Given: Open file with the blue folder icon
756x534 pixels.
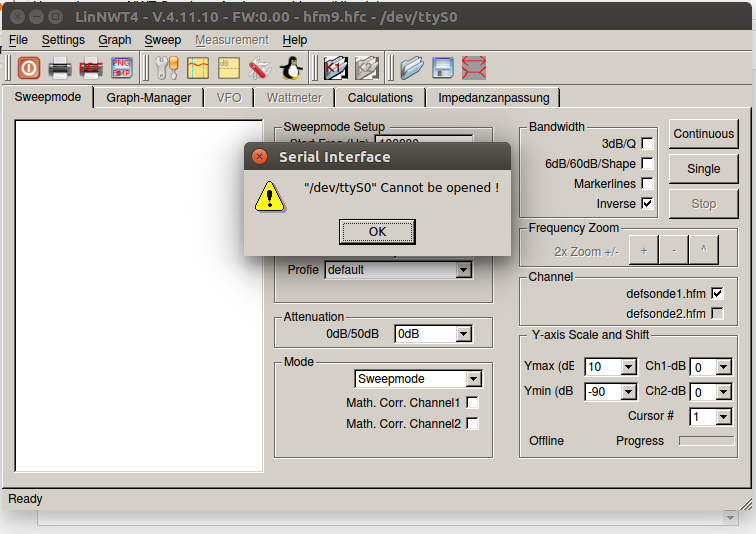Looking at the screenshot, I should point(412,68).
